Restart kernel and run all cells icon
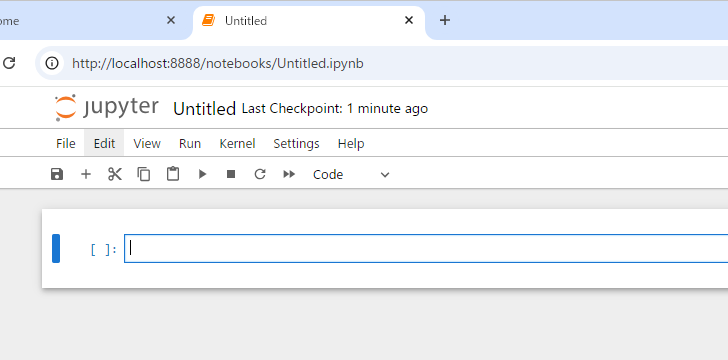This screenshot has height=360, width=728. pyautogui.click(x=289, y=174)
